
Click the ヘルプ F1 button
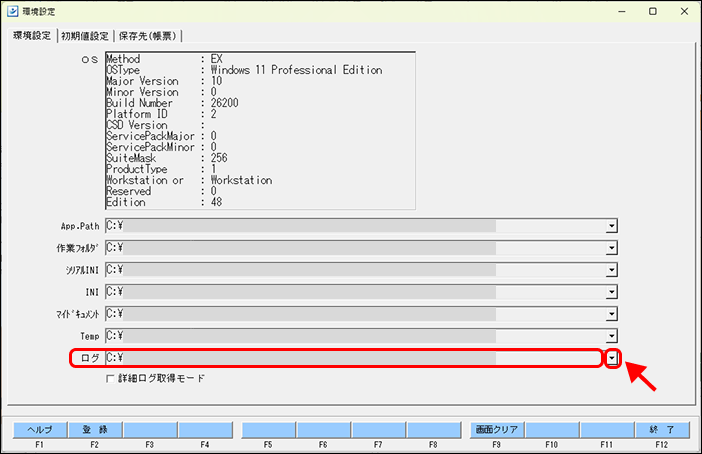[40, 430]
